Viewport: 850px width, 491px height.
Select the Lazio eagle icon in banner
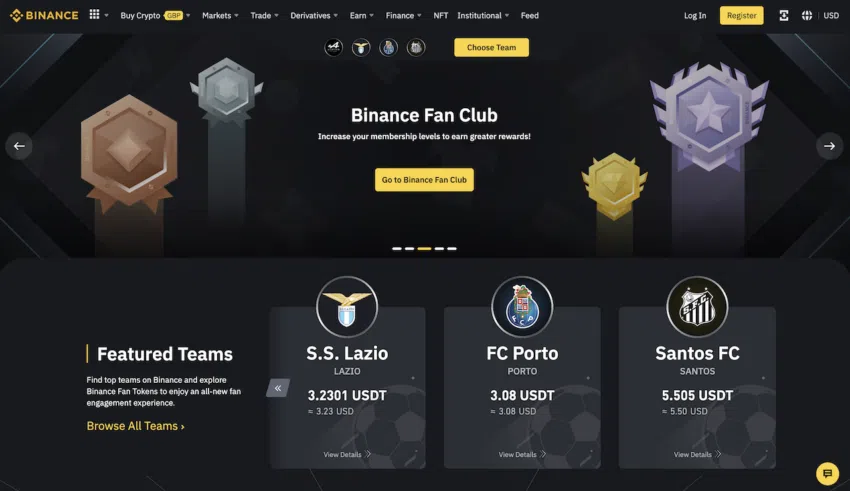361,48
